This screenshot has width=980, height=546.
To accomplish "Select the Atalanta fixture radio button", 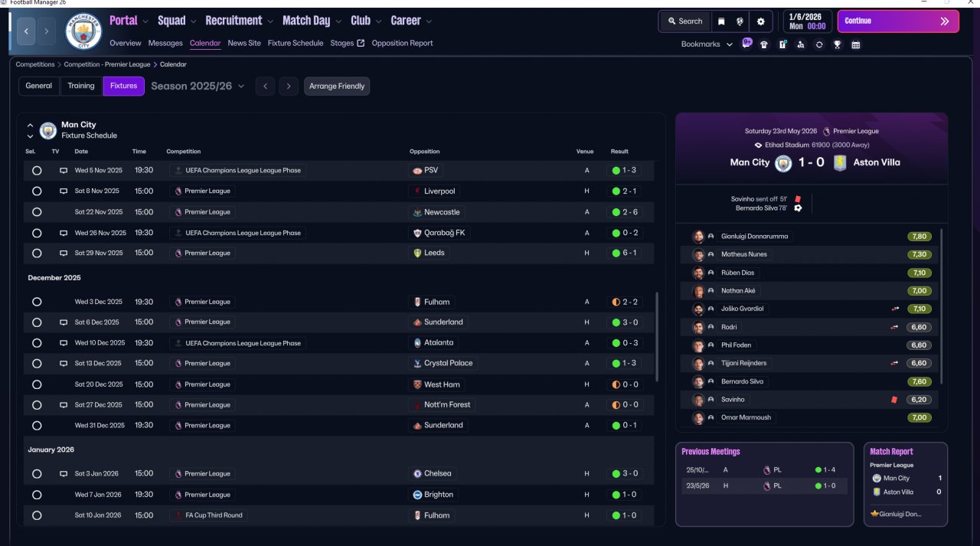I will pos(37,343).
